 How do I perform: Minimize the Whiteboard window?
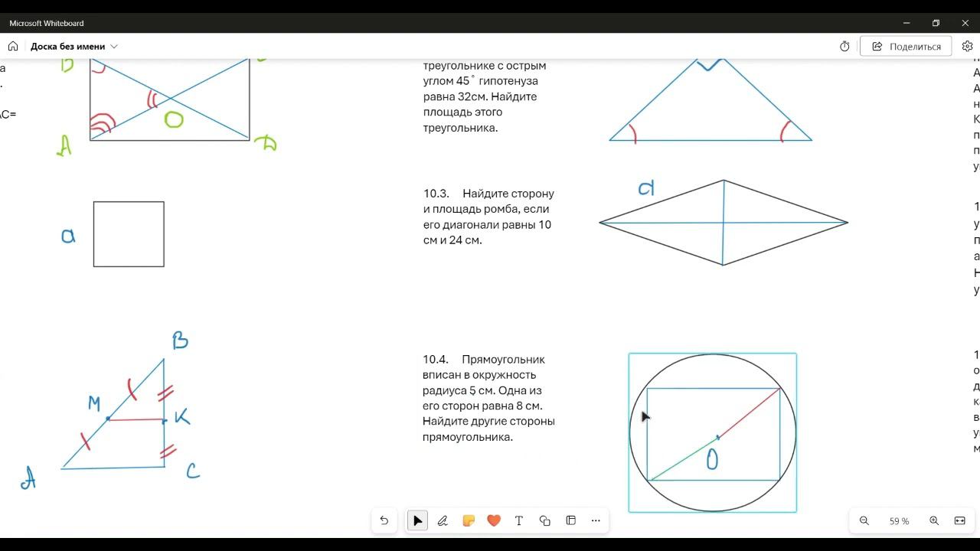(906, 23)
